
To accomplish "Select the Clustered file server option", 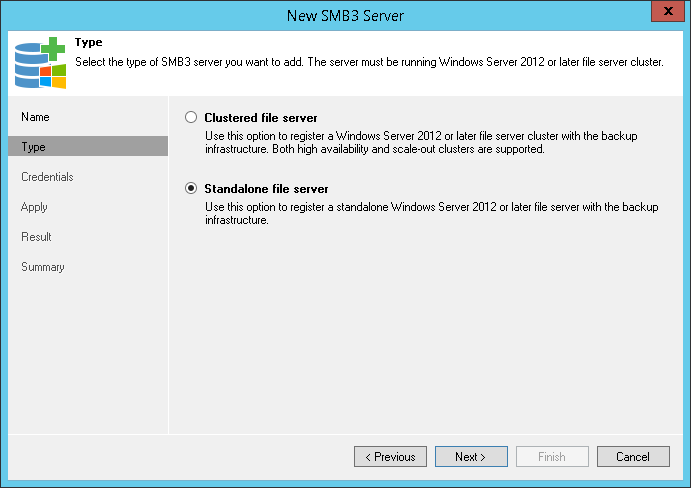I will (x=191, y=117).
